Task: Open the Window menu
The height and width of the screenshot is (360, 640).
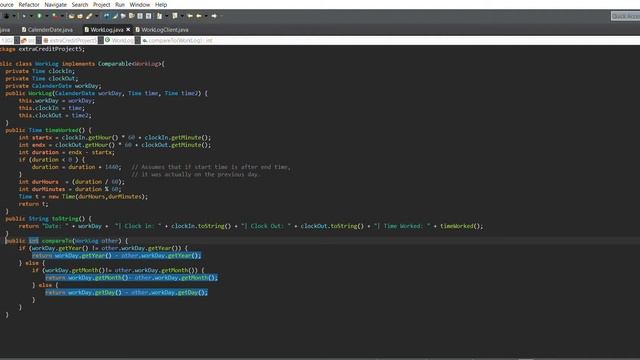Action: 140,4
